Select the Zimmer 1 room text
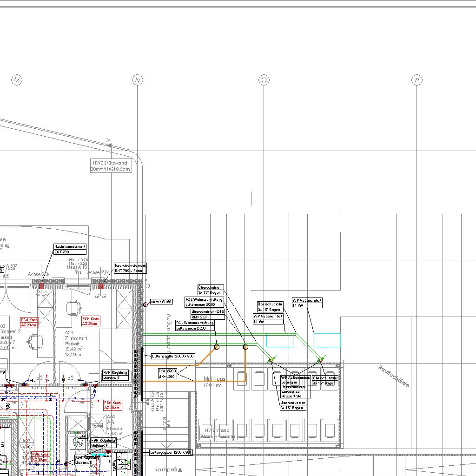The height and width of the screenshot is (476, 476). coord(76,338)
